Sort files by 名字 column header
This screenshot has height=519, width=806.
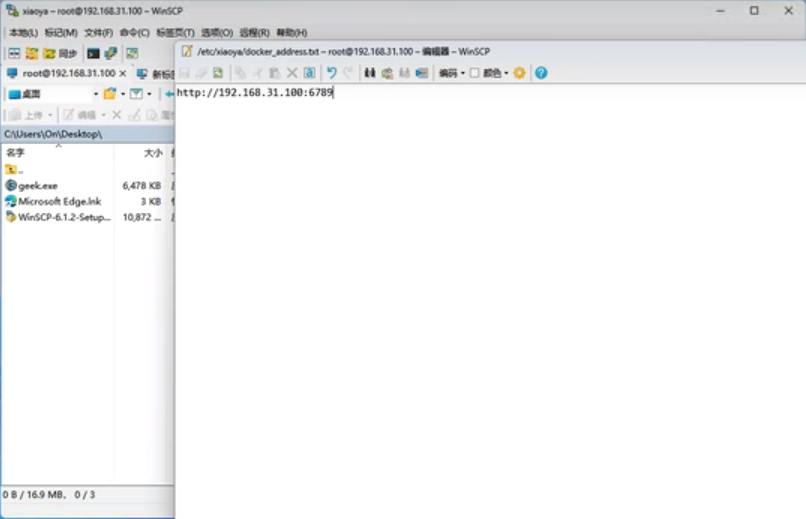click(x=16, y=153)
